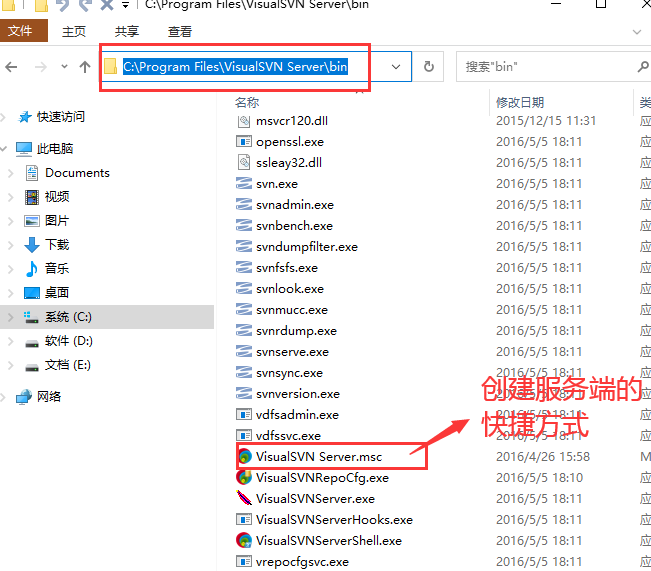
Task: Select the vdfsadmin.exe file icon
Action: coord(244,414)
